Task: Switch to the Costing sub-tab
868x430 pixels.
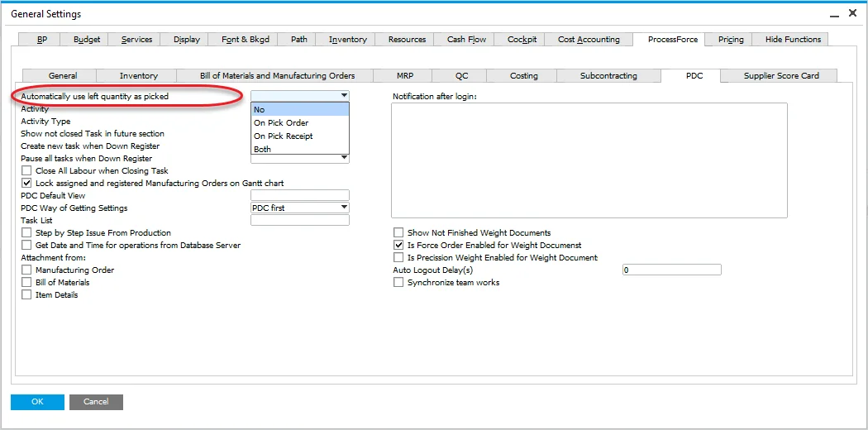Action: tap(523, 76)
